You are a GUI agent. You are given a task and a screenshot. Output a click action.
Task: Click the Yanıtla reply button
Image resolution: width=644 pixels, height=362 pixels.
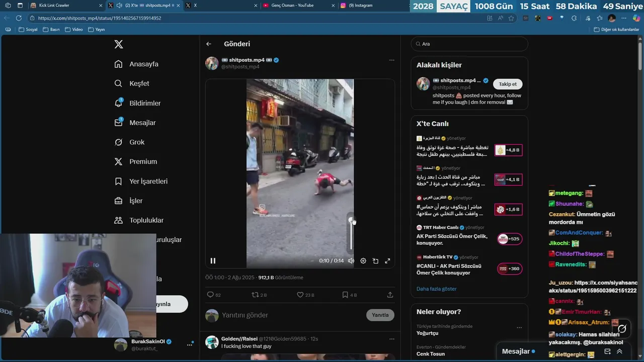380,315
